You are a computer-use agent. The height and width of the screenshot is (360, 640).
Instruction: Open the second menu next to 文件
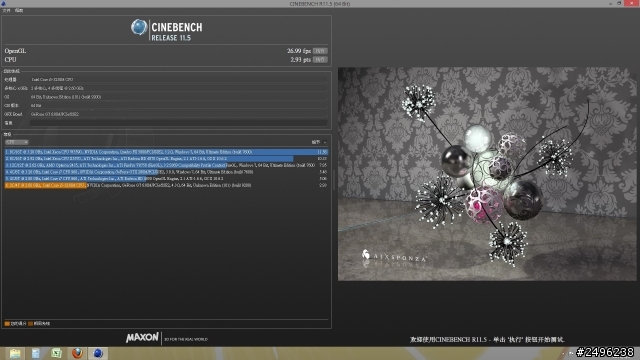click(19, 11)
